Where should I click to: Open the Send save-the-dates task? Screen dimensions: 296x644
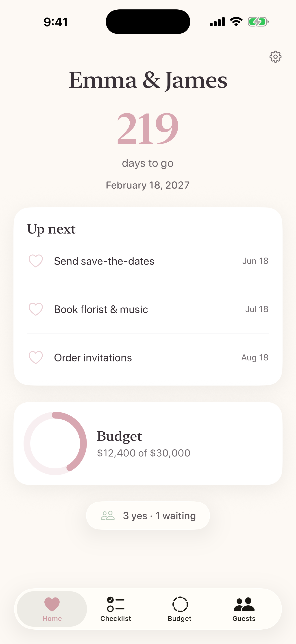click(x=148, y=261)
